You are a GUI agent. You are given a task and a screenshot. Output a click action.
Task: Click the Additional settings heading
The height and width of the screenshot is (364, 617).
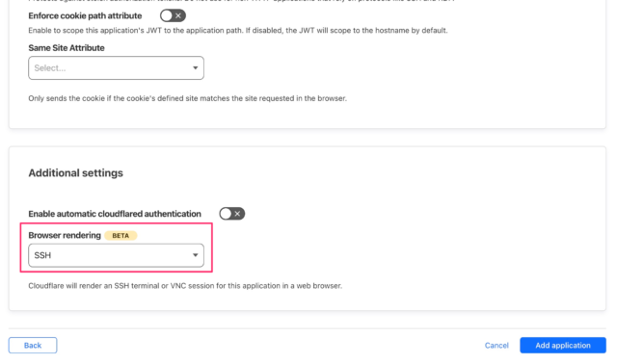75,173
